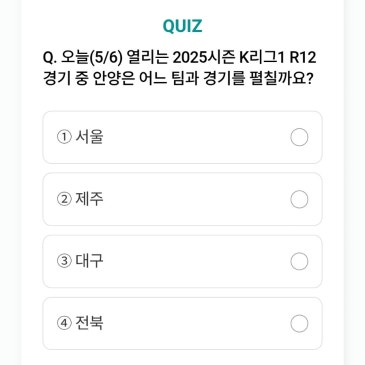Tap the 대구 answer label text
This screenshot has width=365, height=365.
point(89,261)
